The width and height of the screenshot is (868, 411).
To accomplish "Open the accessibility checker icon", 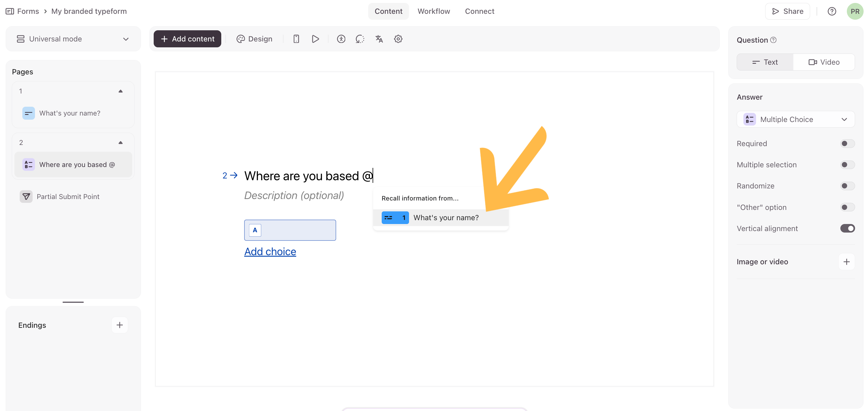I will pyautogui.click(x=341, y=39).
